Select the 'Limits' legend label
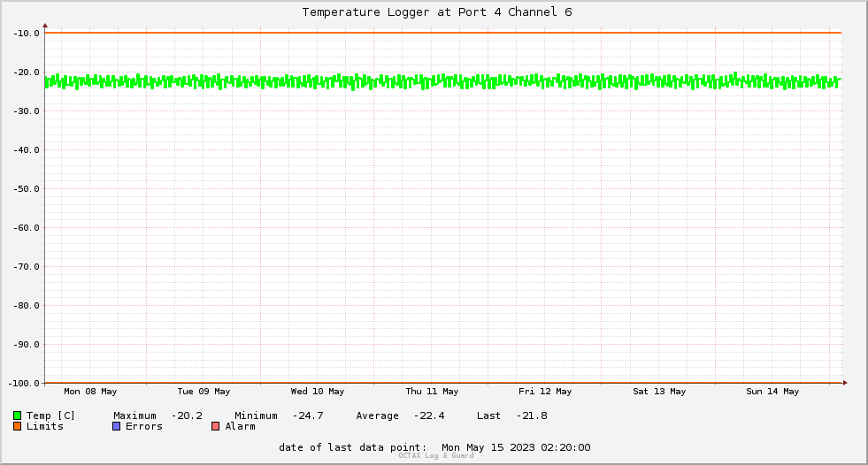868x465 pixels. coord(45,426)
